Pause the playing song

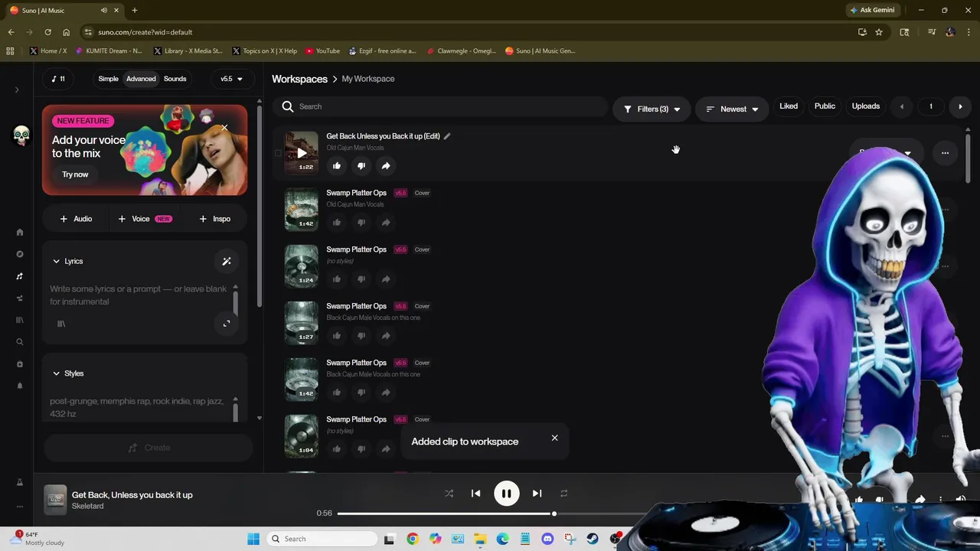coord(506,494)
